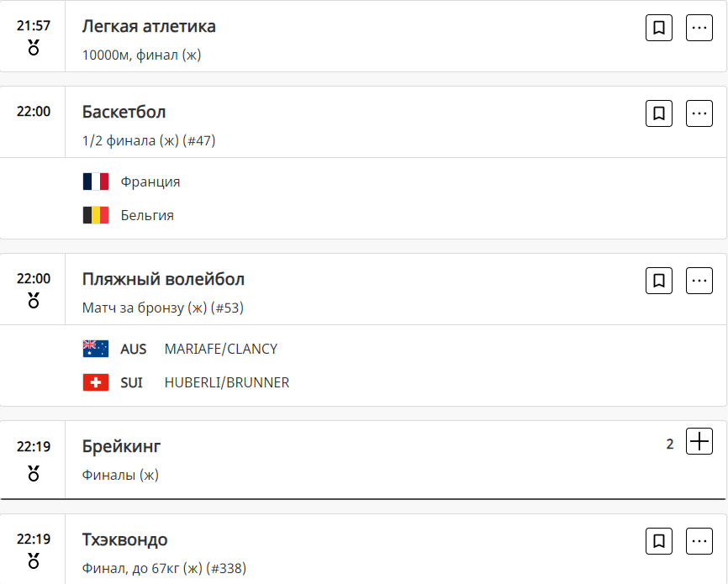The image size is (728, 584).
Task: Open the Тхэквондо event title
Action: click(124, 539)
